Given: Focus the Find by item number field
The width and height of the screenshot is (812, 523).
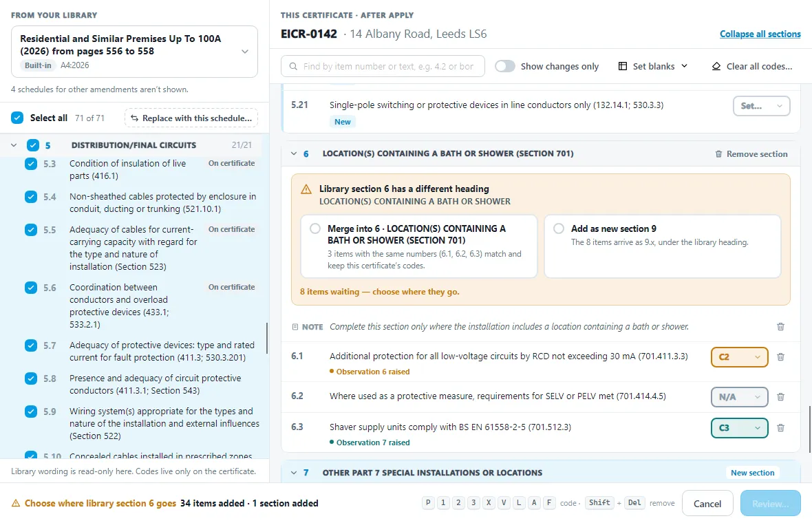Looking at the screenshot, I should (383, 66).
